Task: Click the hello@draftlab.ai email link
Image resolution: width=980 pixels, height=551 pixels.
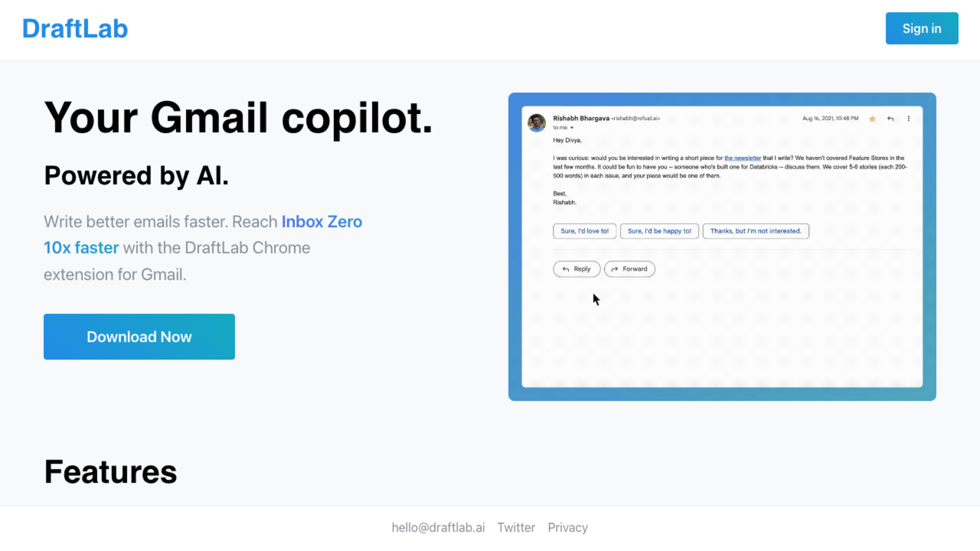Action: [x=438, y=528]
